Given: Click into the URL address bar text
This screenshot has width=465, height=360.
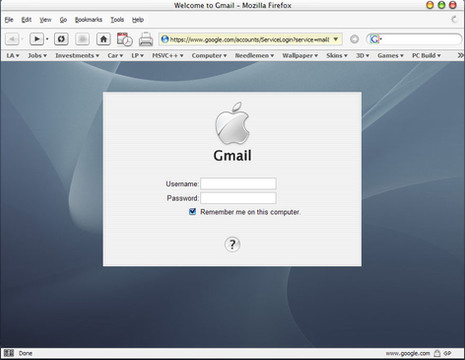Looking at the screenshot, I should click(x=250, y=39).
